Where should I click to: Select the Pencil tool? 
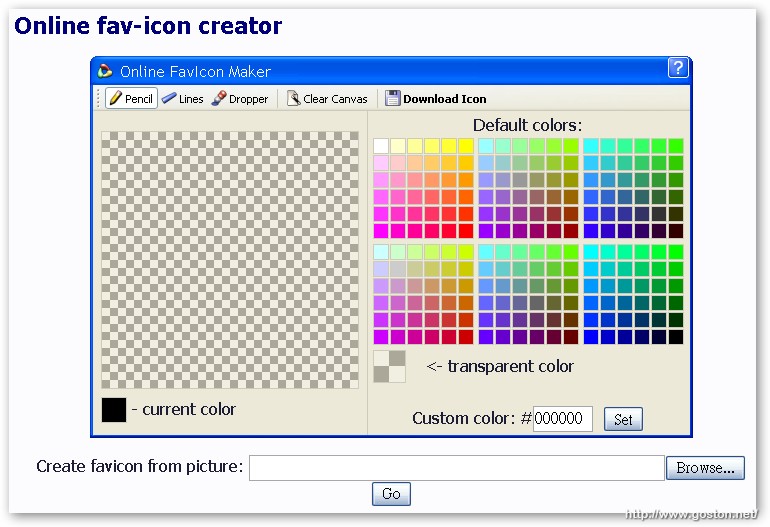pos(131,99)
